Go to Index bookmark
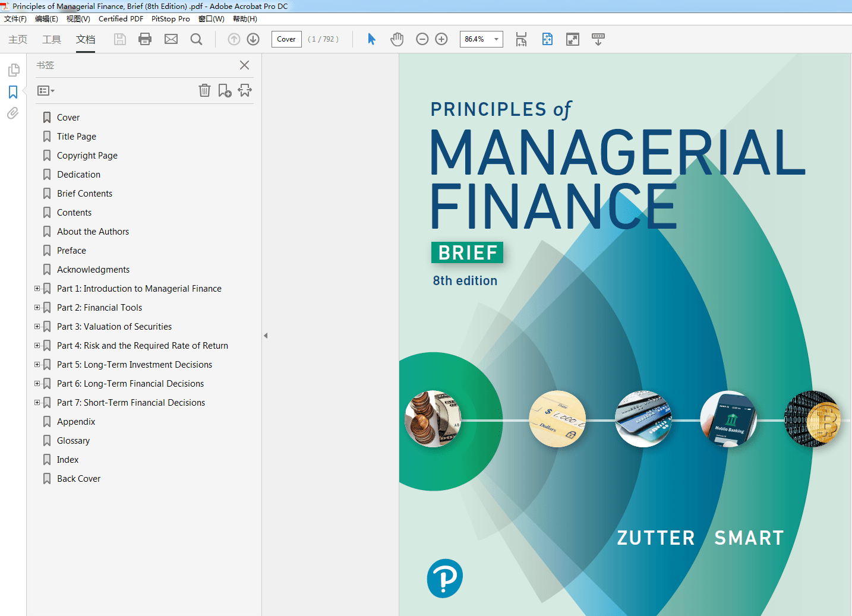 [68, 460]
